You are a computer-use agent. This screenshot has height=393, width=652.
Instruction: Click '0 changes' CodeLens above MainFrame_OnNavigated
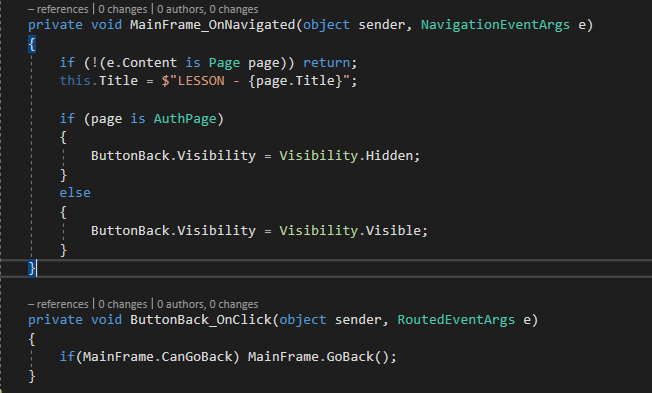point(123,9)
